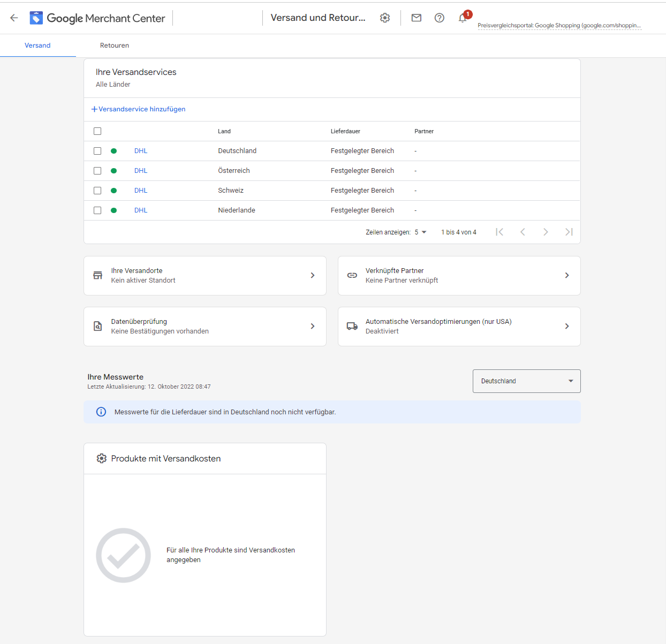The height and width of the screenshot is (644, 666).
Task: Jump to the first page of shipping services
Action: point(499,232)
